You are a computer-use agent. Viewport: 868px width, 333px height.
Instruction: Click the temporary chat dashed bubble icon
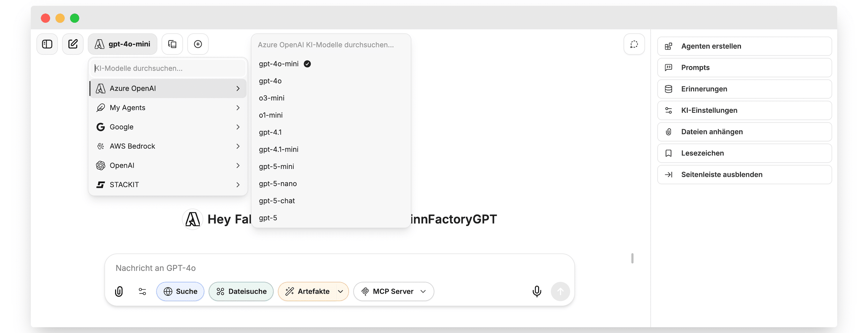click(634, 44)
